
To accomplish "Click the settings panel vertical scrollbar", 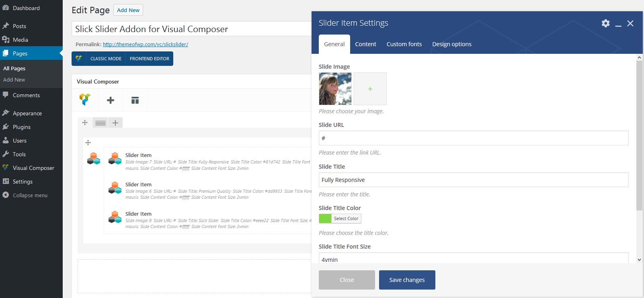I will (x=639, y=135).
